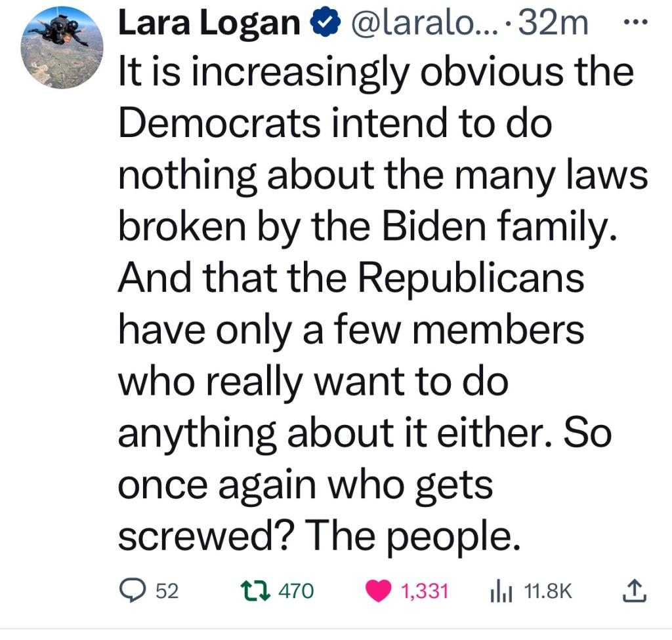Screen dimensions: 672x640
Task: Click the 1,331 likes count
Action: [x=424, y=591]
